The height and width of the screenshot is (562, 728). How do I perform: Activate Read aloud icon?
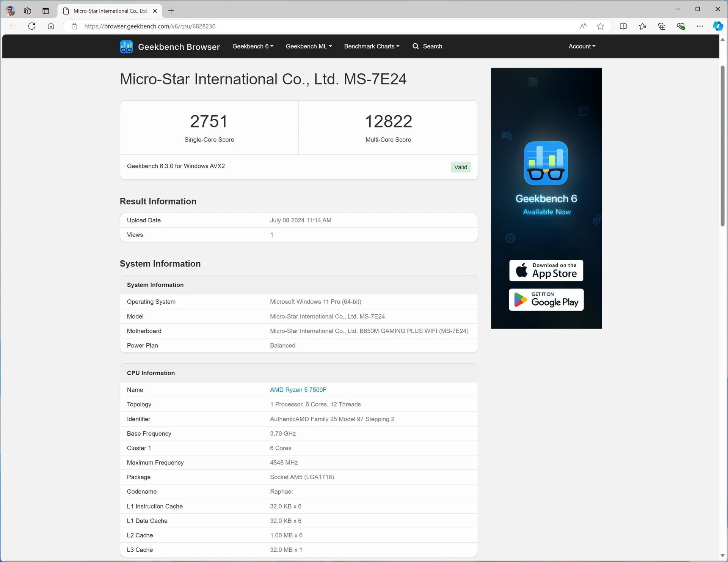583,26
